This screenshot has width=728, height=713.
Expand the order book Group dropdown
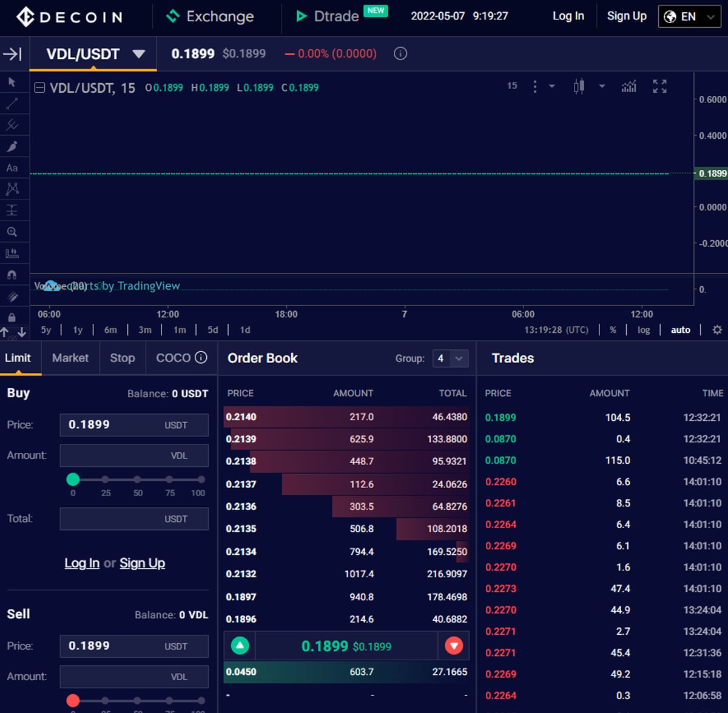(450, 358)
